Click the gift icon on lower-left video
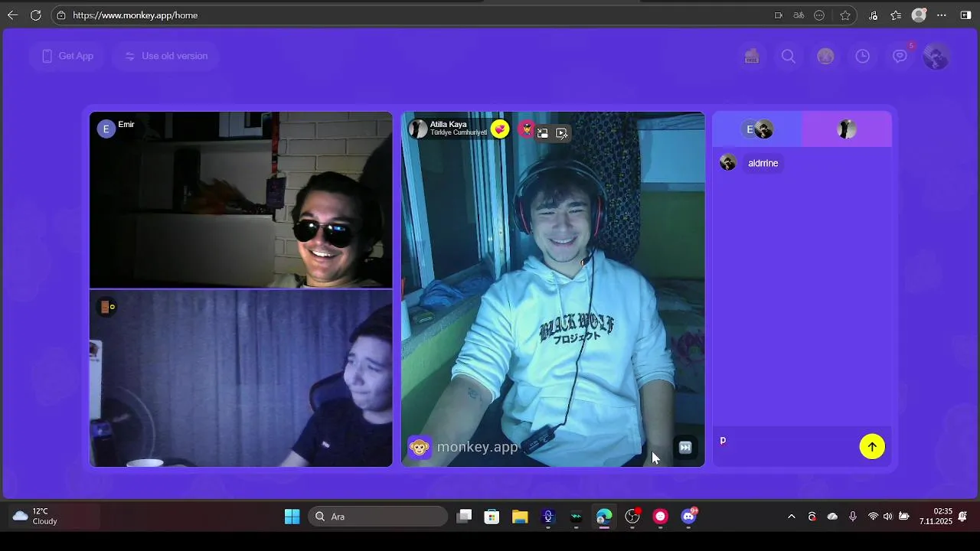 coord(106,307)
